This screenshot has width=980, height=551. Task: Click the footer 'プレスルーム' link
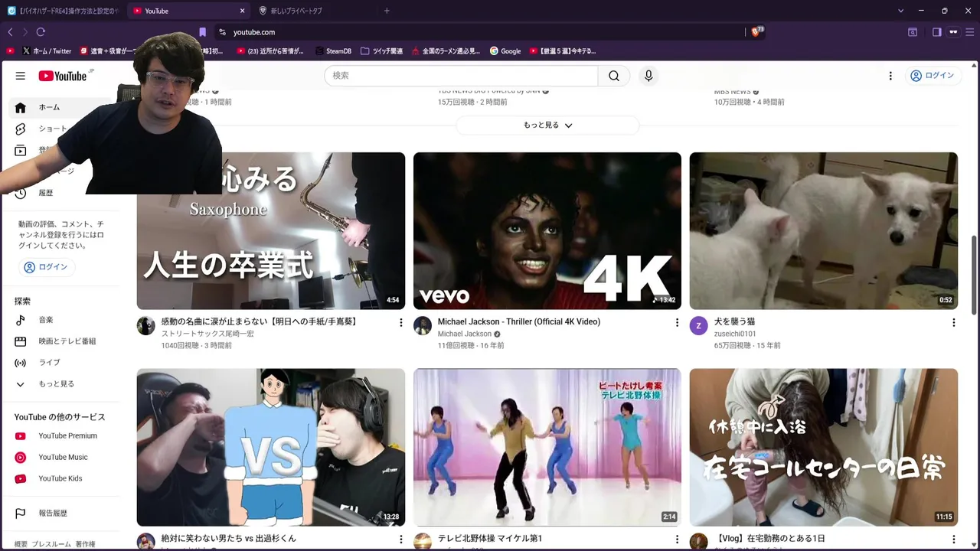[51, 544]
